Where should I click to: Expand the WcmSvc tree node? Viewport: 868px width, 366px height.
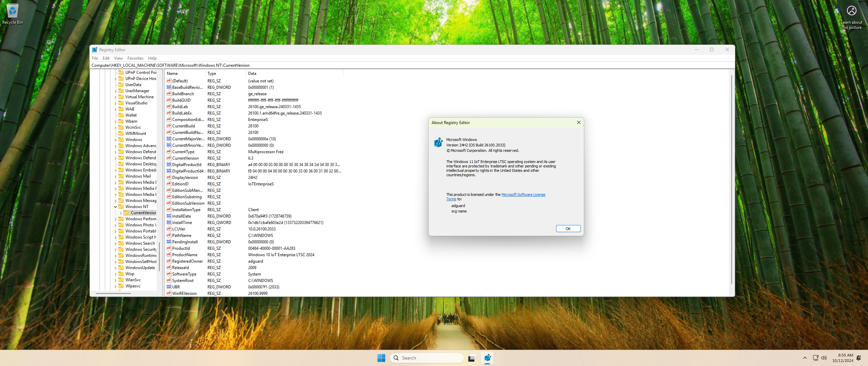point(115,127)
